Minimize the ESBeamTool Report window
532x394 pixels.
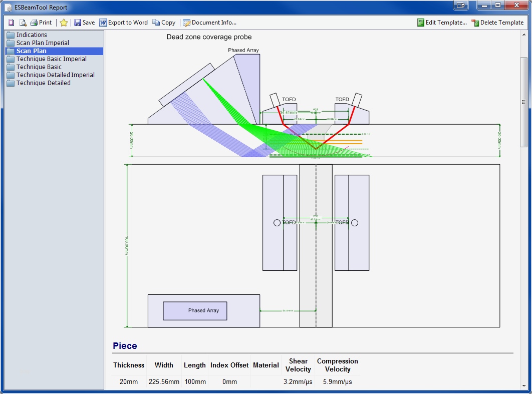tap(484, 5)
